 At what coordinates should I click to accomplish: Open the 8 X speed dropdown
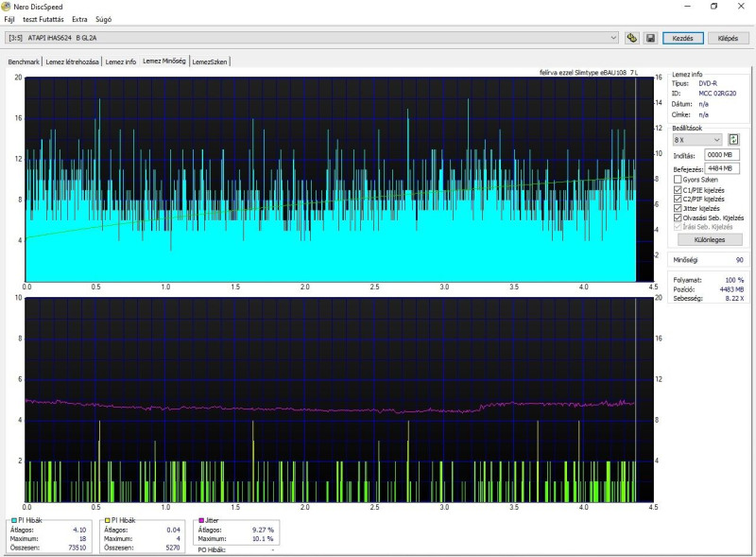coord(697,140)
